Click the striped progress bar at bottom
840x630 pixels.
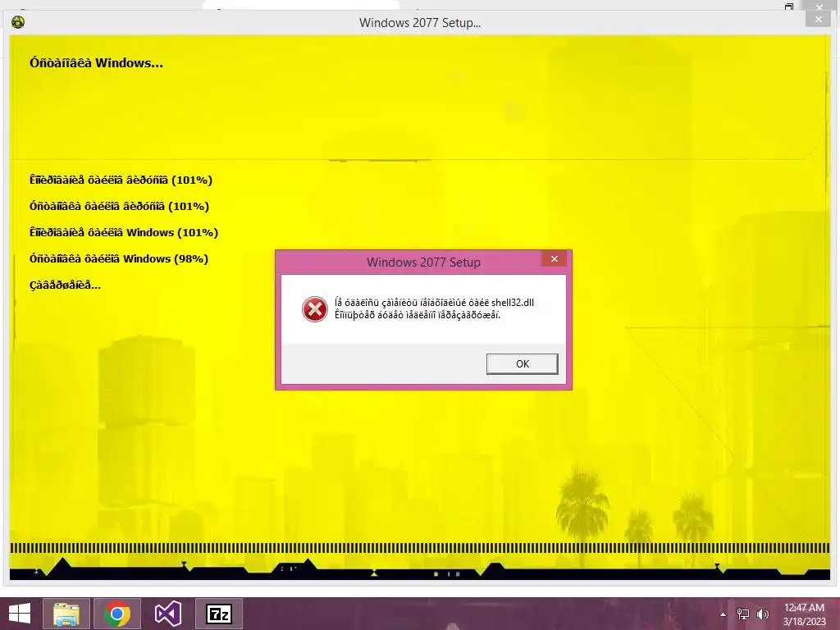[x=420, y=548]
